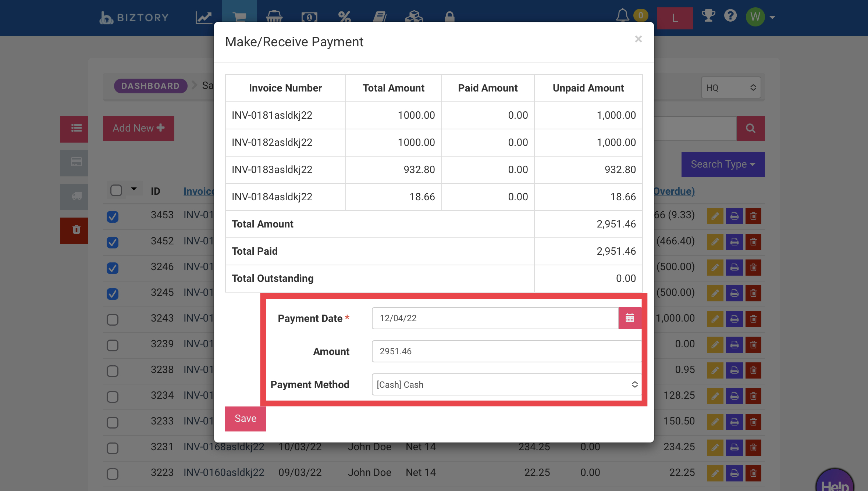
Task: Open the trophy achievements icon
Action: pos(708,16)
